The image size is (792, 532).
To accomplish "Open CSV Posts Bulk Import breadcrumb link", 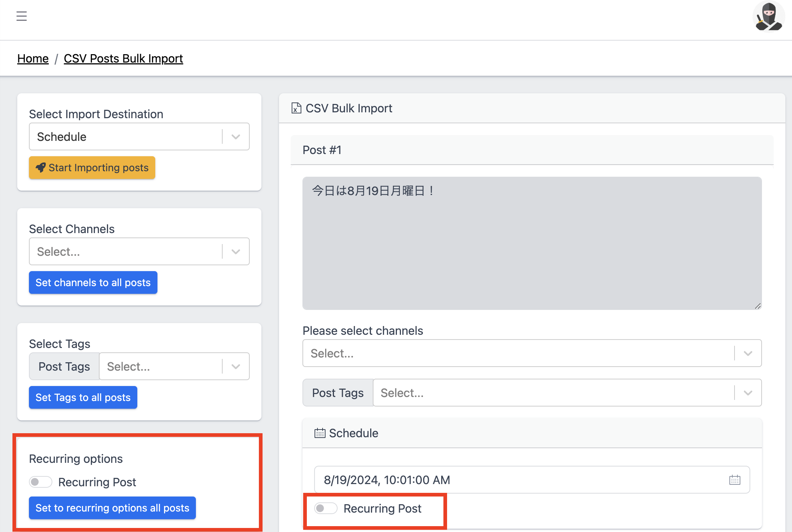I will [x=123, y=59].
